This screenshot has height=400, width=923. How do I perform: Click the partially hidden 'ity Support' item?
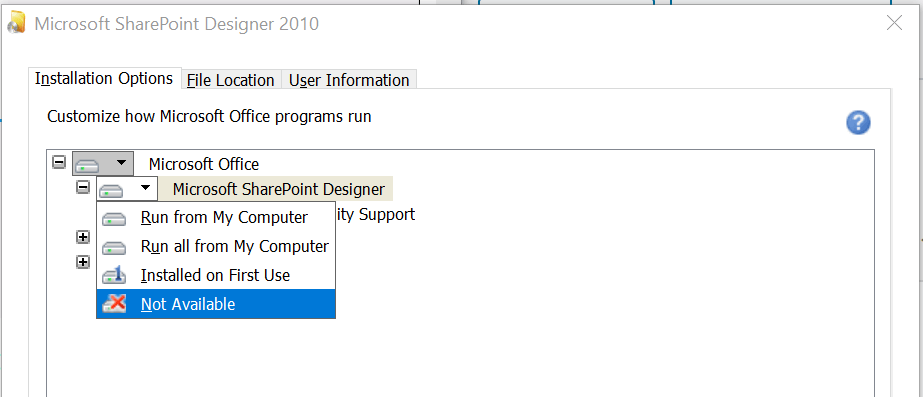click(x=375, y=215)
